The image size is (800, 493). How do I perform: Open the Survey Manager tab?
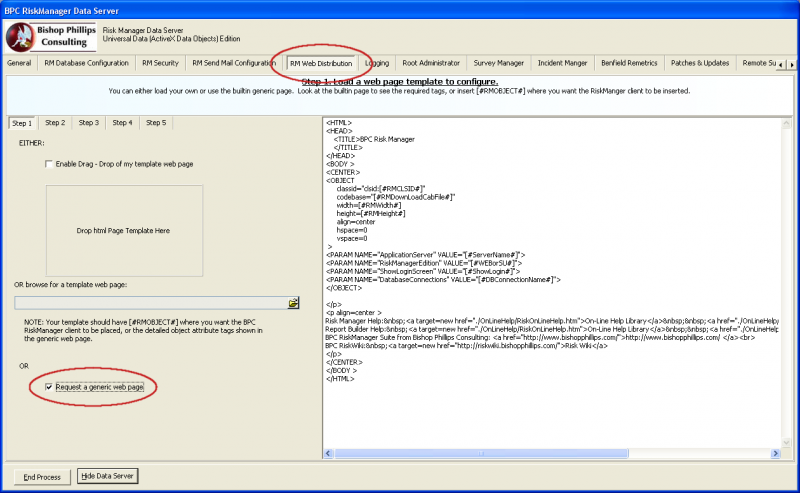point(498,63)
